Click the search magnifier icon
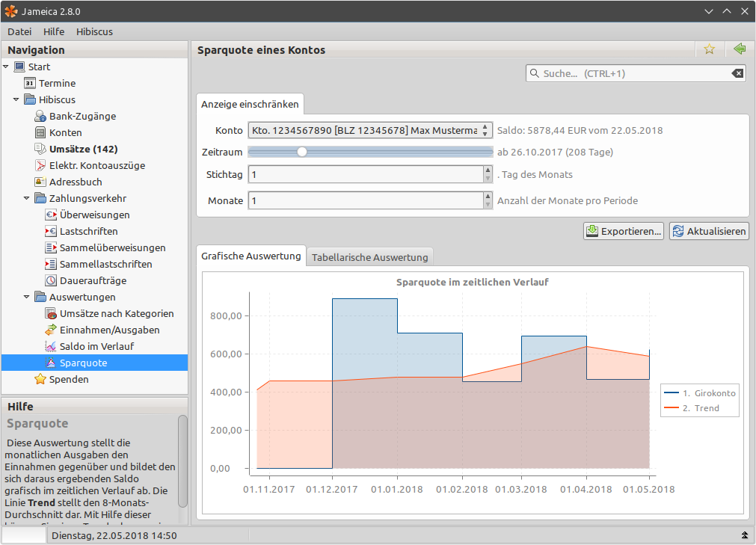 tap(534, 73)
